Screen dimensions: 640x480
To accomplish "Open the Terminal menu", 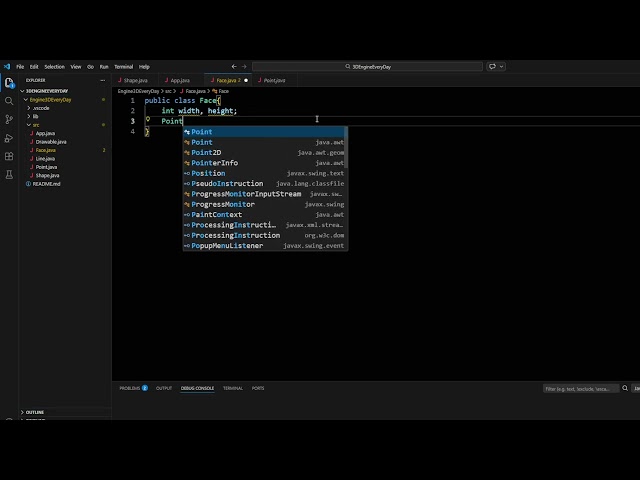I will pyautogui.click(x=124, y=67).
